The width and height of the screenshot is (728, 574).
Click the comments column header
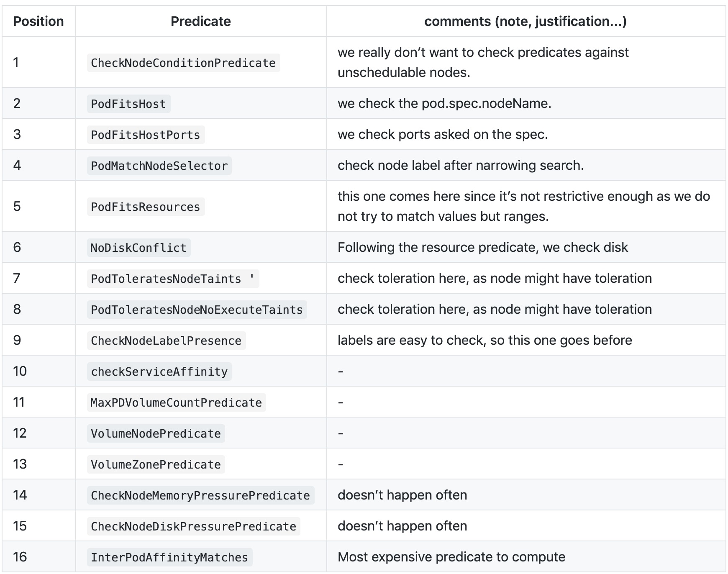[x=525, y=21]
